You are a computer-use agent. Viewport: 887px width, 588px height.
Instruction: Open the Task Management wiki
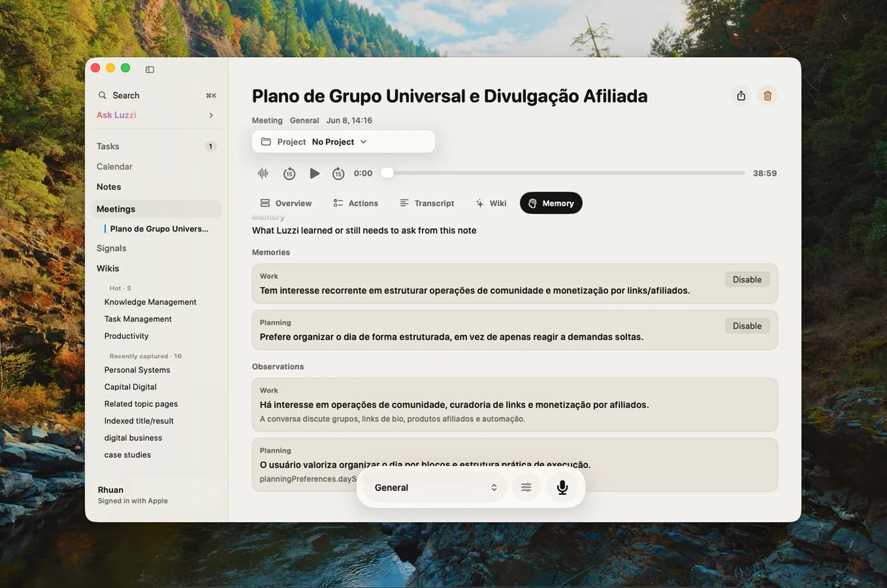[x=138, y=319]
